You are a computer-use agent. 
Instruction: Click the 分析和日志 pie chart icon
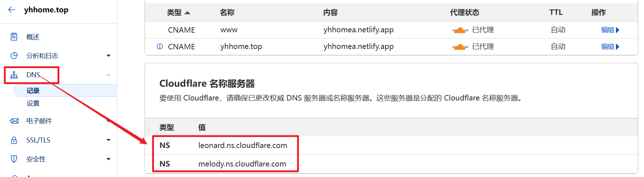coord(14,55)
